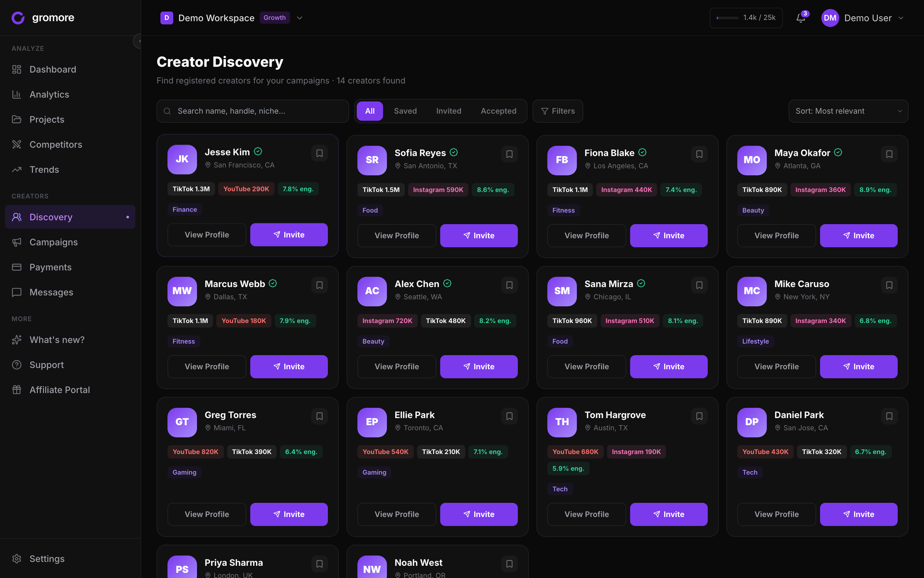Screen dimensions: 924x578
Task: Go to Analytics in the sidebar
Action: pos(70,94)
